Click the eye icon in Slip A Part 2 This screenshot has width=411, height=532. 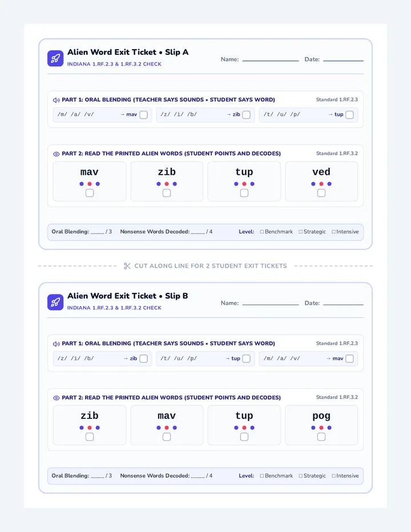click(x=57, y=154)
